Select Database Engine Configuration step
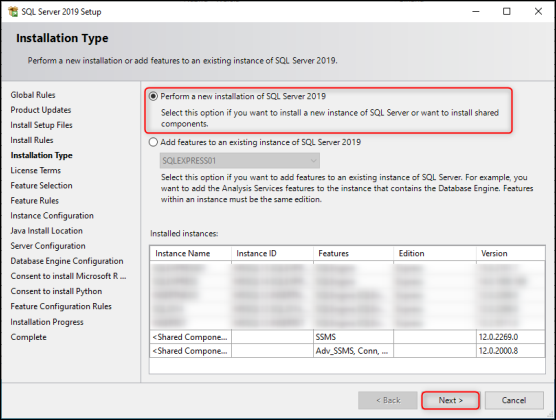 pos(67,261)
